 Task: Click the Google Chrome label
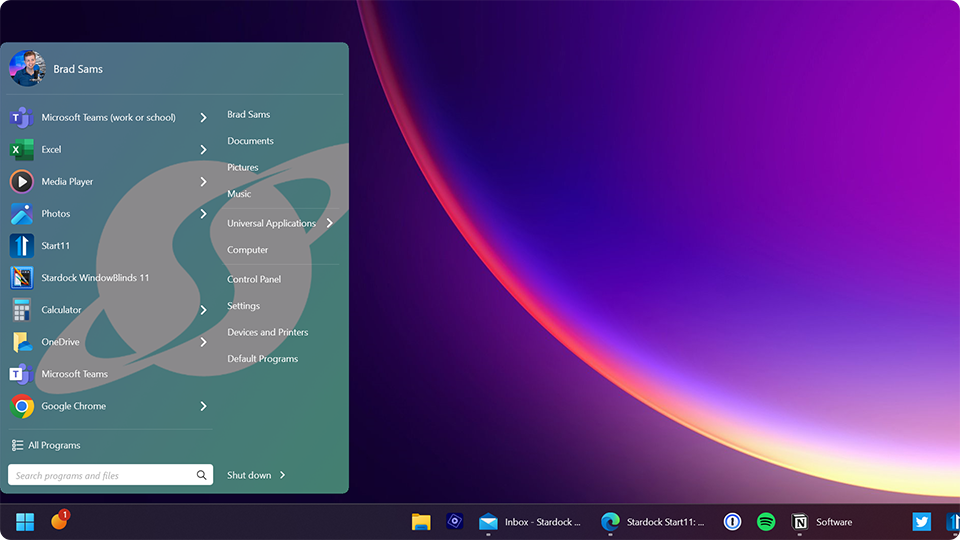[x=73, y=406]
